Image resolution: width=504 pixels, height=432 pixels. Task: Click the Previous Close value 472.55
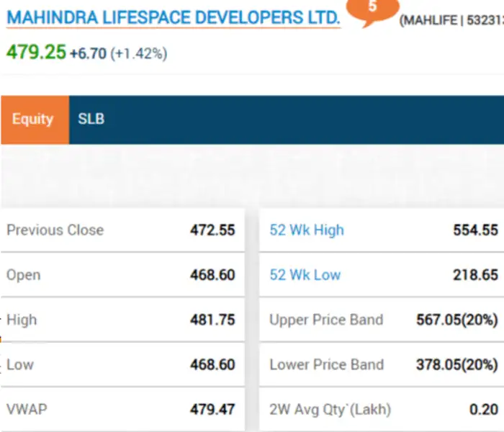(212, 230)
